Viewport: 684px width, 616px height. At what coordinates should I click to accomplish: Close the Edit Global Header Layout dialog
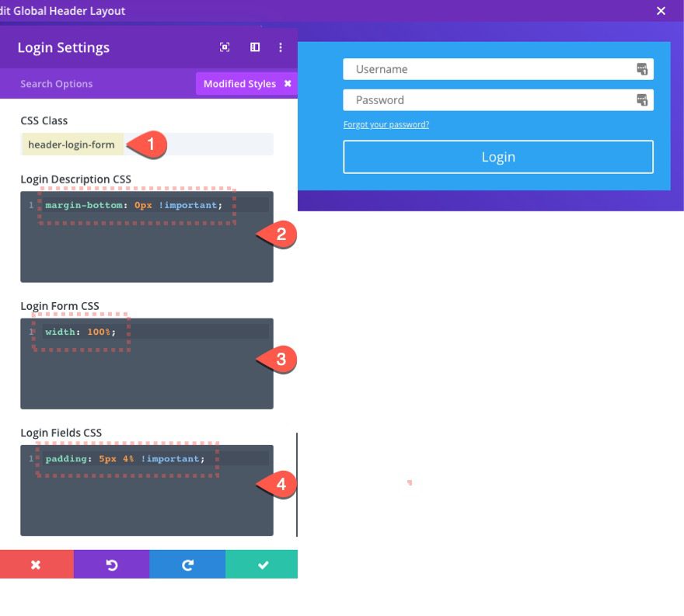pos(661,11)
